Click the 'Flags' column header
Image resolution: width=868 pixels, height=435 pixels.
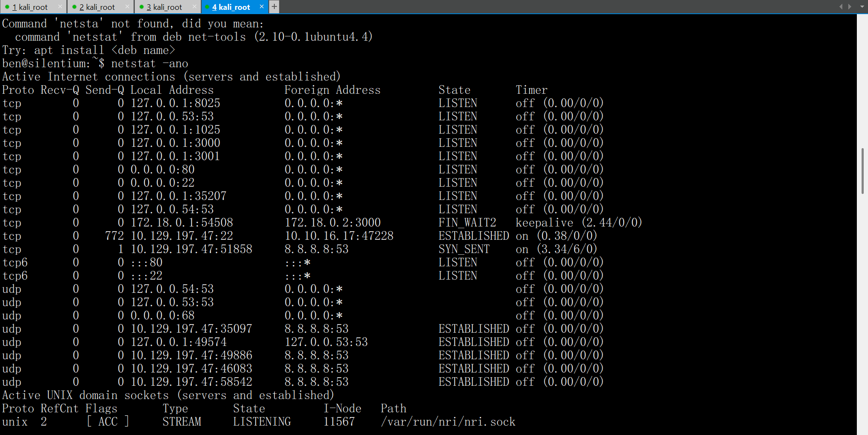click(x=101, y=408)
